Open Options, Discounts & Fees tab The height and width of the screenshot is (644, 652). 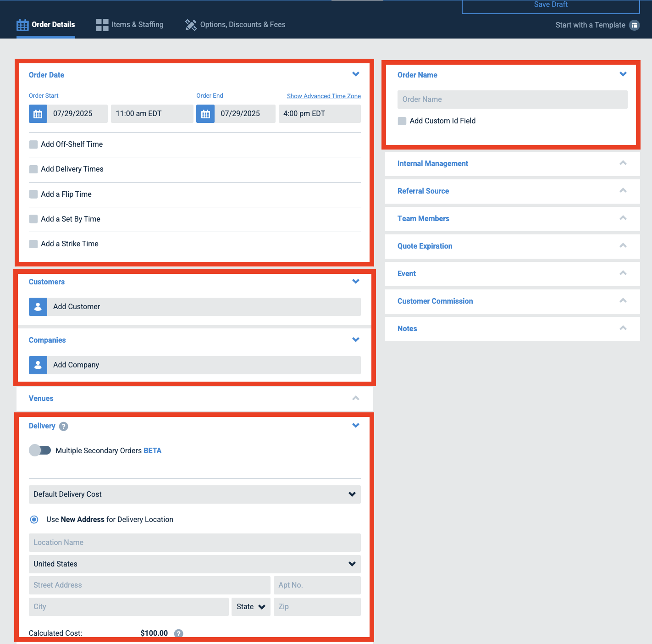pyautogui.click(x=235, y=25)
